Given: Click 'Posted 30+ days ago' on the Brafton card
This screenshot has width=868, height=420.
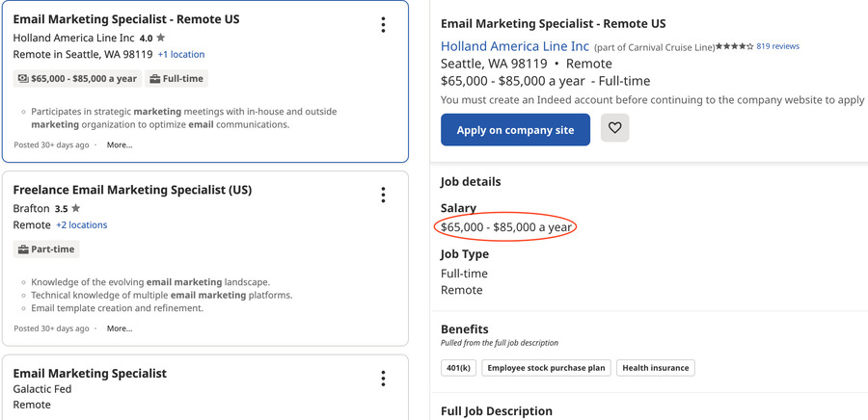Looking at the screenshot, I should pyautogui.click(x=51, y=328).
